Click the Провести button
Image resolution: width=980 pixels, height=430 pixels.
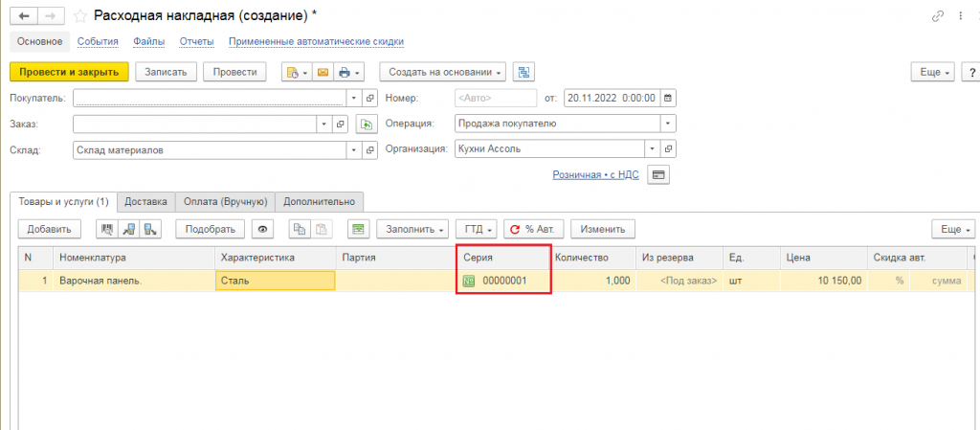click(235, 72)
